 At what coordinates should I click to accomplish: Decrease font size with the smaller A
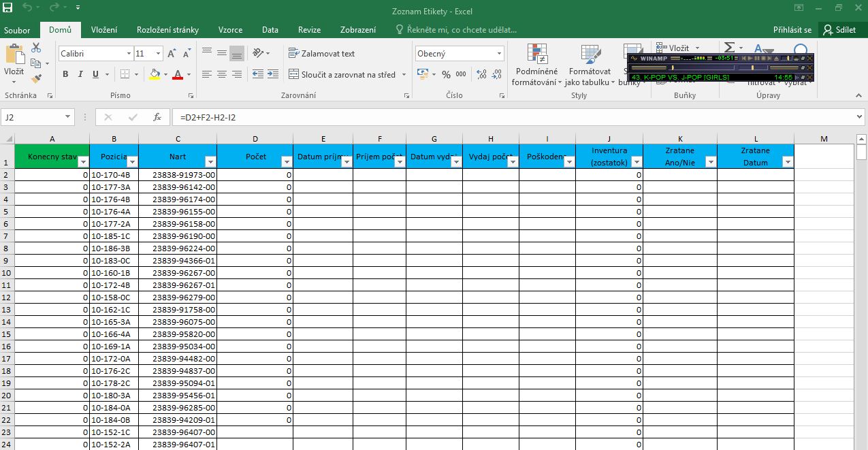pyautogui.click(x=186, y=53)
